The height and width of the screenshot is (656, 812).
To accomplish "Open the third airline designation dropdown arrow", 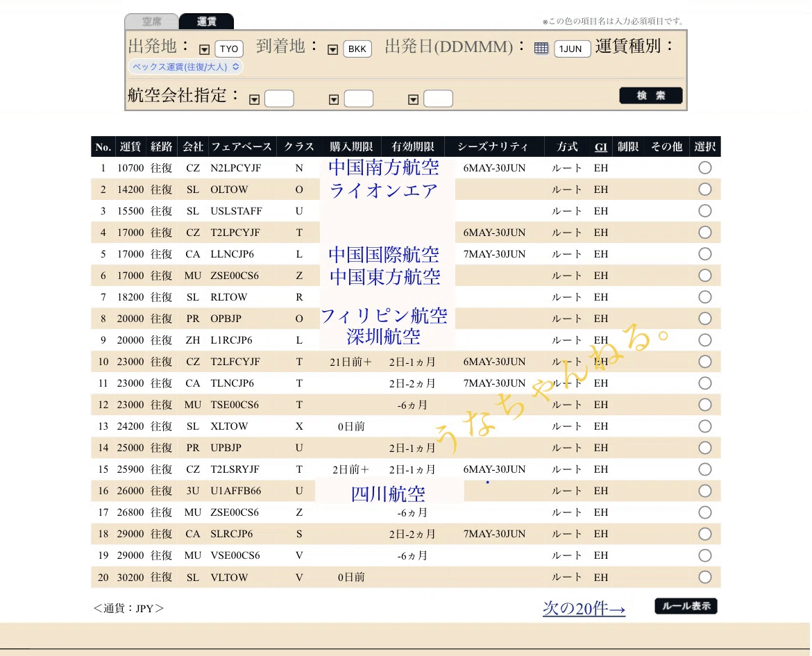I will pyautogui.click(x=413, y=99).
